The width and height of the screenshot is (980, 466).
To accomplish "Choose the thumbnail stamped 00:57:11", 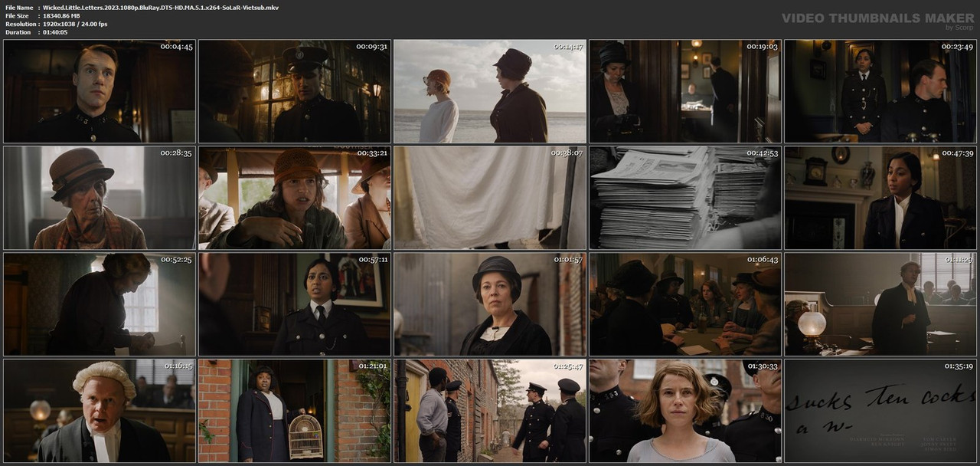I will (x=295, y=304).
